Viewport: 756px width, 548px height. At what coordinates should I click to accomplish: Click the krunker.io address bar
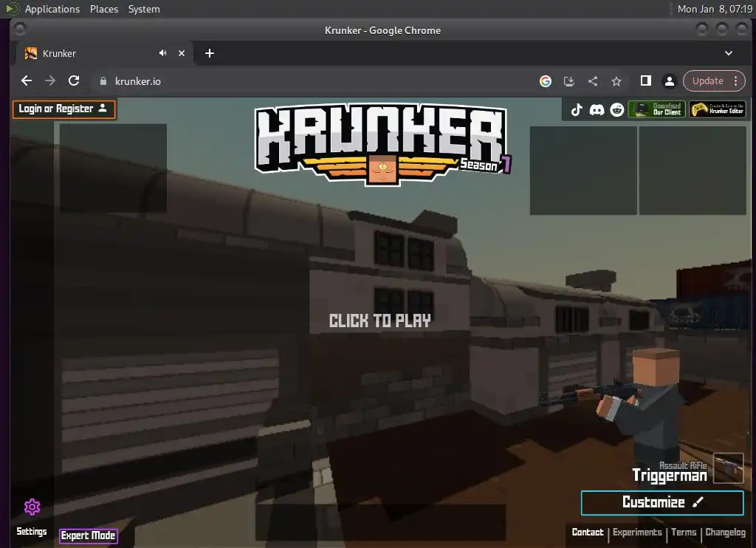(x=313, y=81)
